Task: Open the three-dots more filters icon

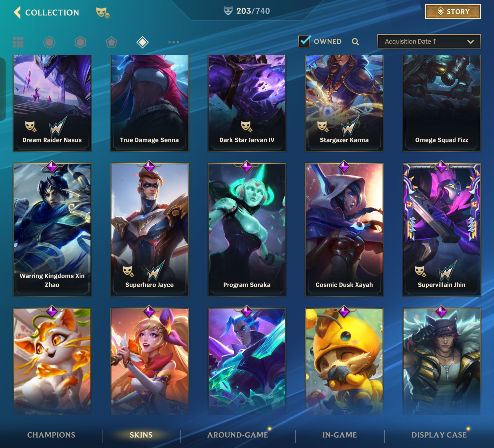Action: [x=173, y=42]
